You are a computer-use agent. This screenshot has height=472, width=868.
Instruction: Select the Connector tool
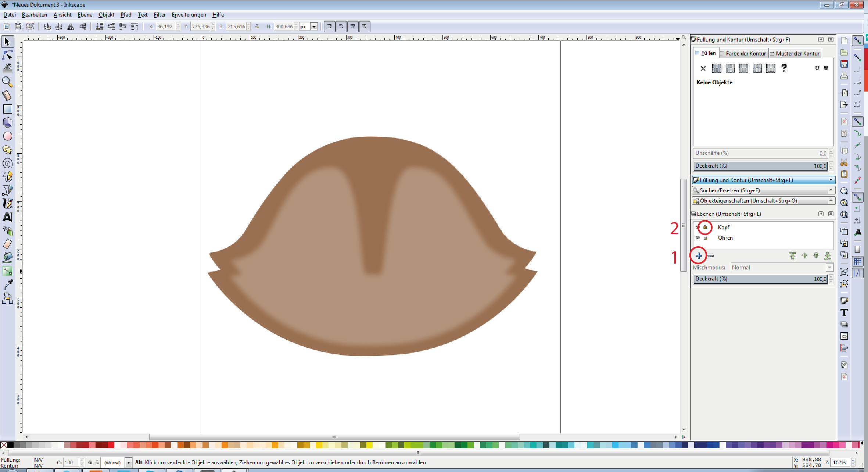pos(7,298)
